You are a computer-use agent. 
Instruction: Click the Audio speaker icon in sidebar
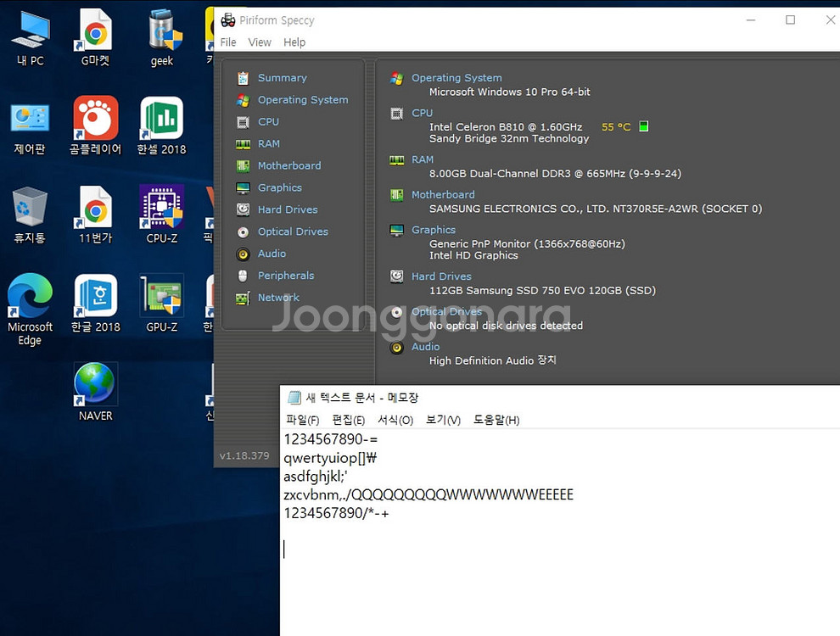click(x=243, y=254)
